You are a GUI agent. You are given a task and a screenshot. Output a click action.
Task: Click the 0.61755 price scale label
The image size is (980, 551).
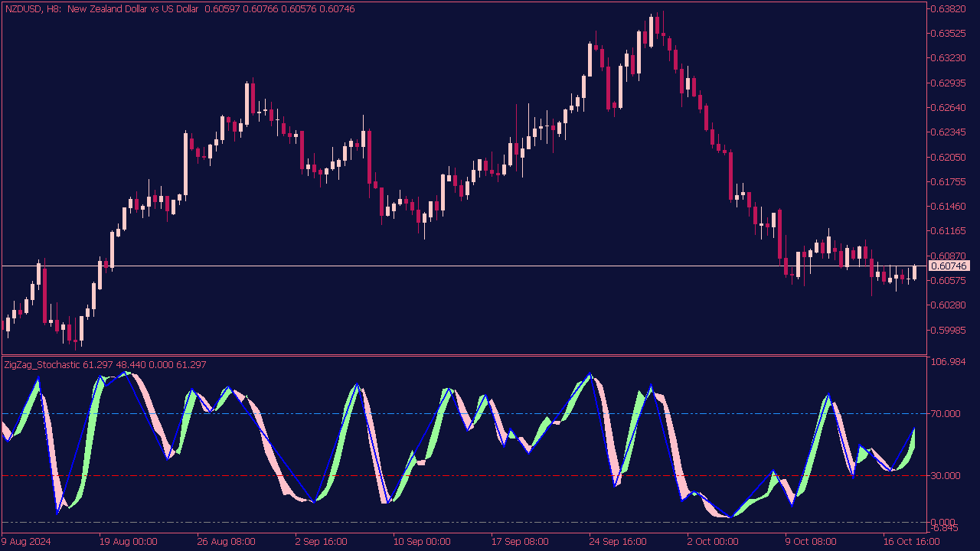[x=948, y=182]
